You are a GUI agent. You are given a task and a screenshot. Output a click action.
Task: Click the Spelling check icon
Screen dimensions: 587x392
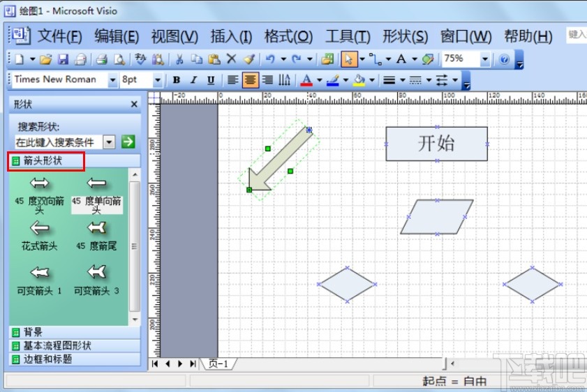pyautogui.click(x=140, y=59)
